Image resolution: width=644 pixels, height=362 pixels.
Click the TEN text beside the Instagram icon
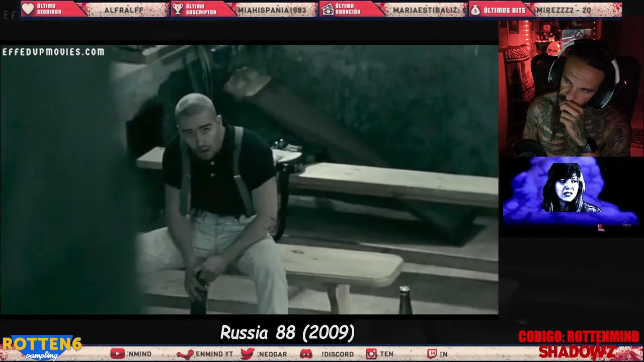pos(386,354)
